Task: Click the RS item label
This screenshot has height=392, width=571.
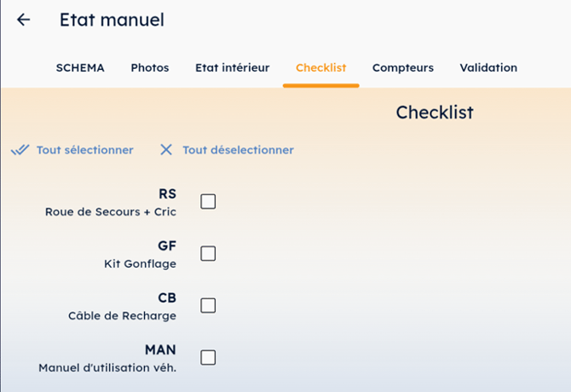Action: click(x=167, y=194)
